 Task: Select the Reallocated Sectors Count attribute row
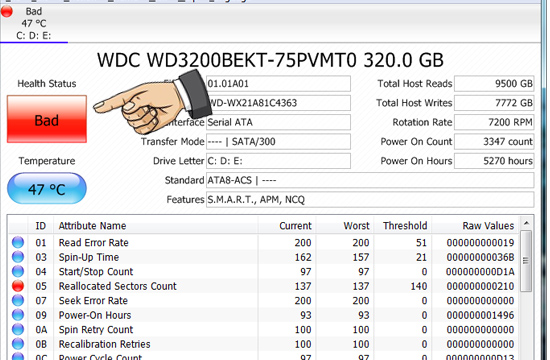coord(264,286)
